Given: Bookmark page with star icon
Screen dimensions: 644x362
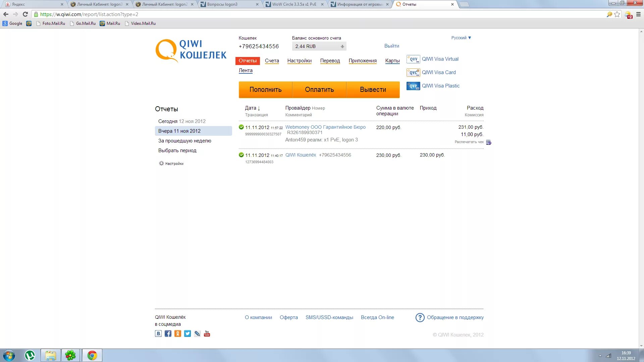Looking at the screenshot, I should tap(617, 14).
